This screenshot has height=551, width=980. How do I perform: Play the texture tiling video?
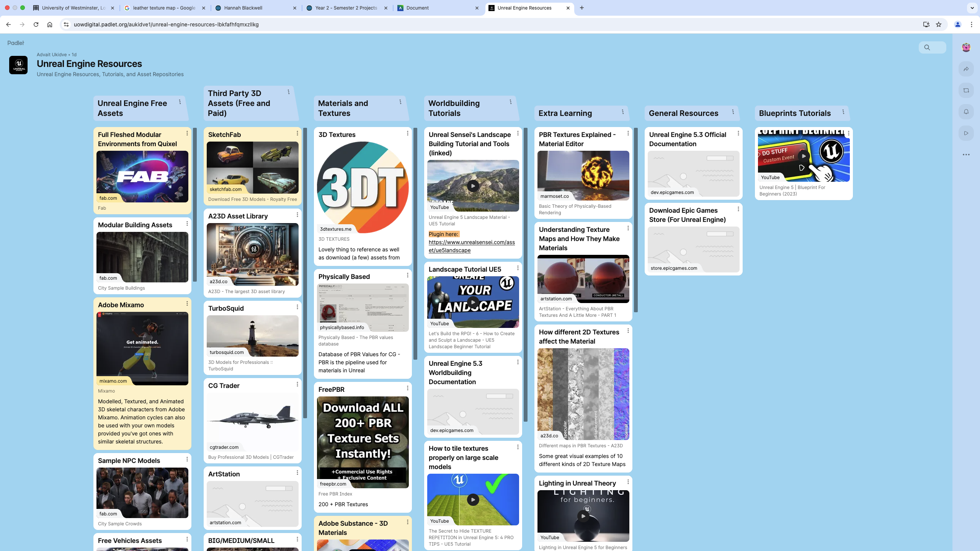click(x=473, y=500)
